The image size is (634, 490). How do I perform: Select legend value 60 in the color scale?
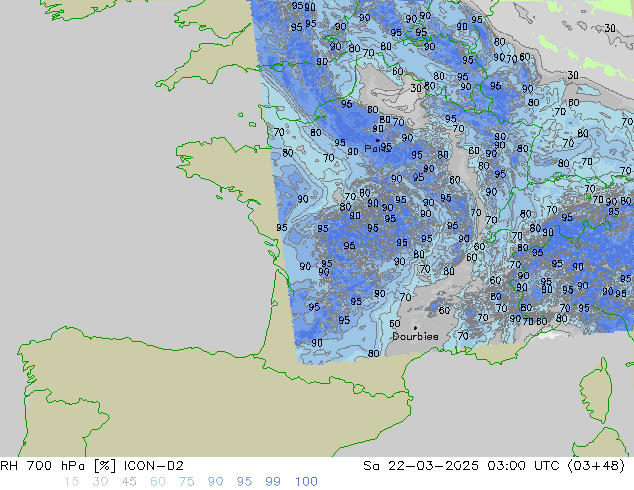coord(158,482)
